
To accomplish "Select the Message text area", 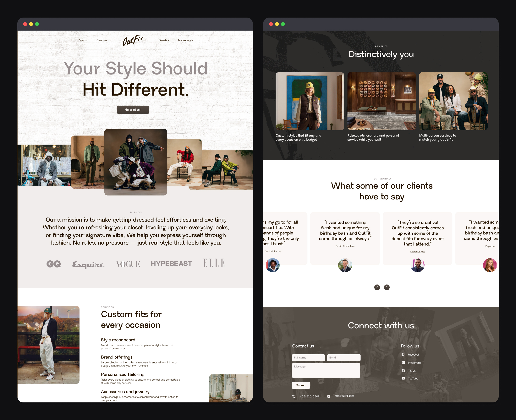I will (x=326, y=370).
